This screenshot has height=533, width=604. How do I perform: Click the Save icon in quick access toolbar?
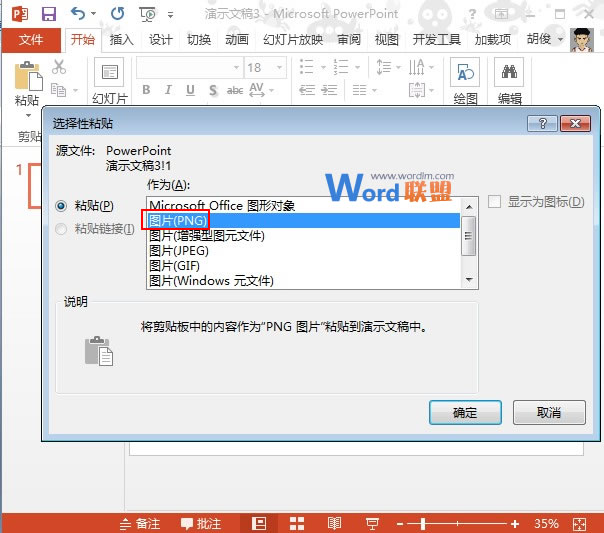(49, 14)
